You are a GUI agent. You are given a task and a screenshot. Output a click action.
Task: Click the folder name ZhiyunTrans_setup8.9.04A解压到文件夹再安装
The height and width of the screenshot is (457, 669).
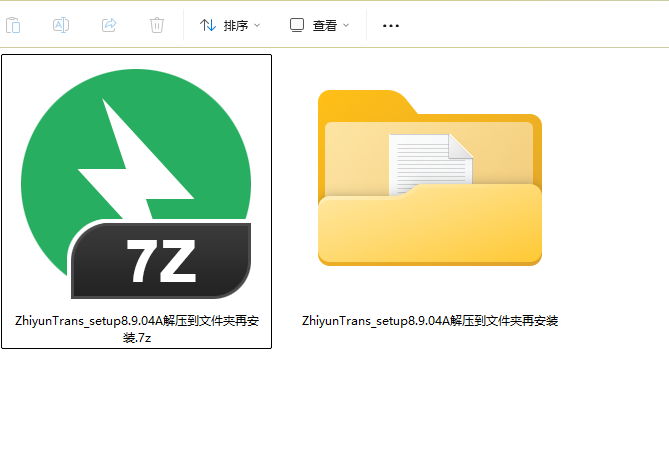430,321
